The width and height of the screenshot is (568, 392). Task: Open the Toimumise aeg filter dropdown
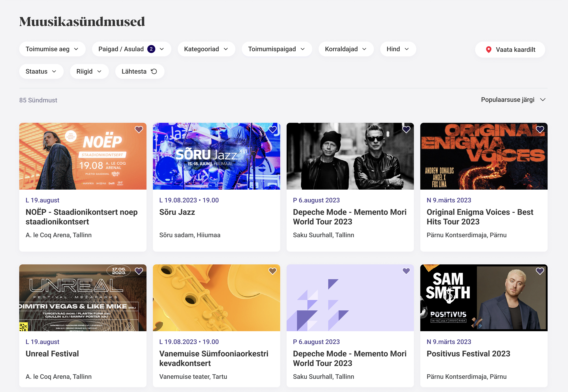click(52, 49)
